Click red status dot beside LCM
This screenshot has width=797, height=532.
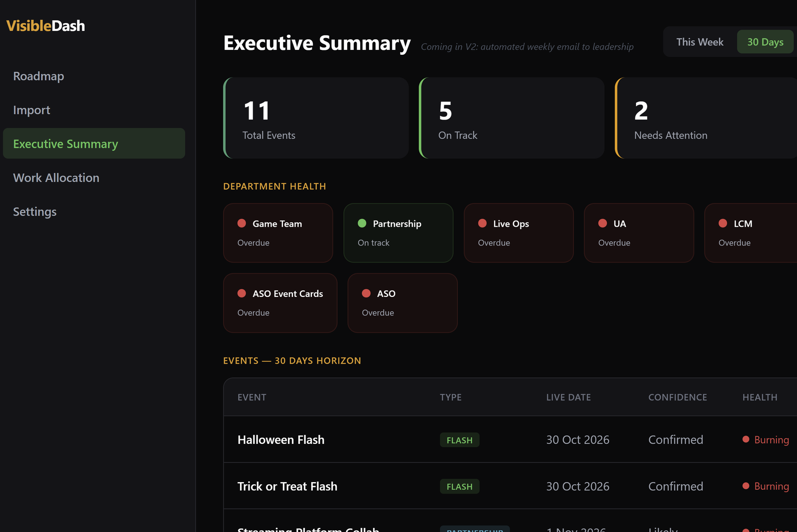pyautogui.click(x=723, y=223)
